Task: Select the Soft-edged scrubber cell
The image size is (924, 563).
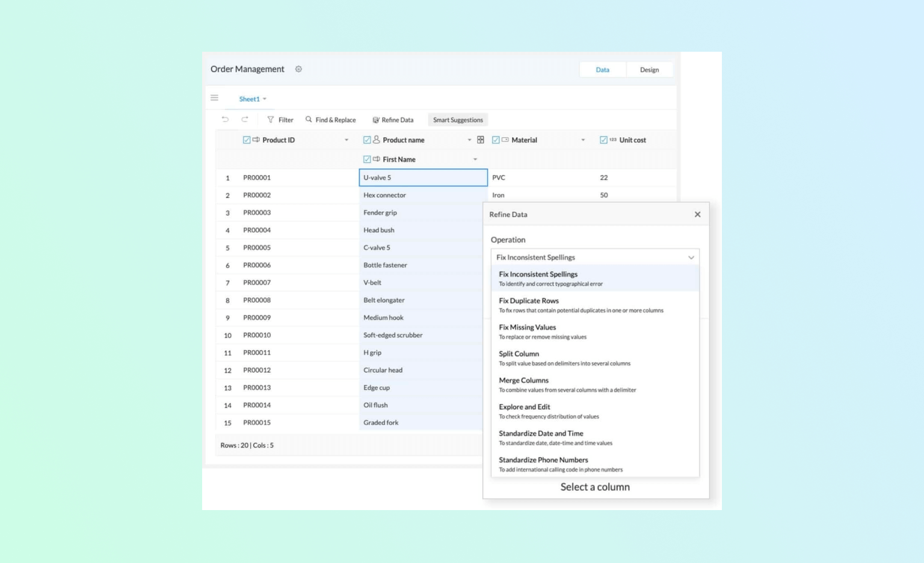Action: (421, 335)
